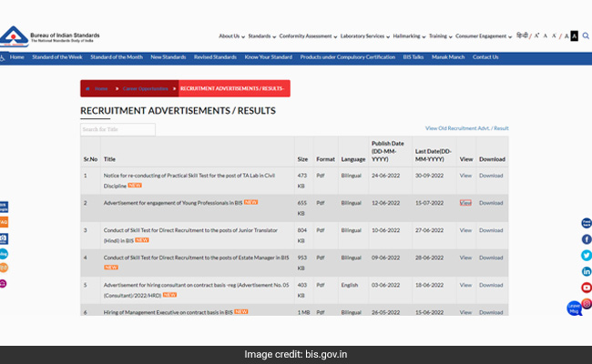Screen dimensions: 592x364
Task: Increase font size with A+ control
Action: pos(537,35)
